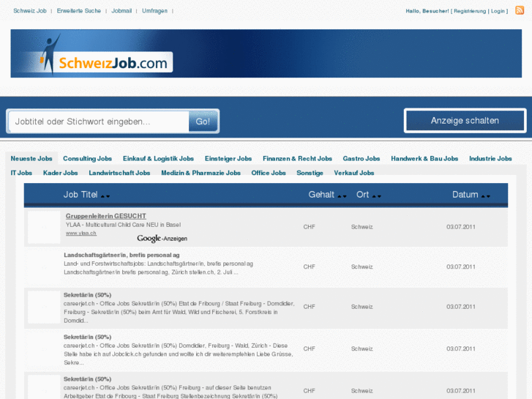The height and width of the screenshot is (399, 532).
Task: Open the Industrie Jobs tab
Action: coord(490,159)
